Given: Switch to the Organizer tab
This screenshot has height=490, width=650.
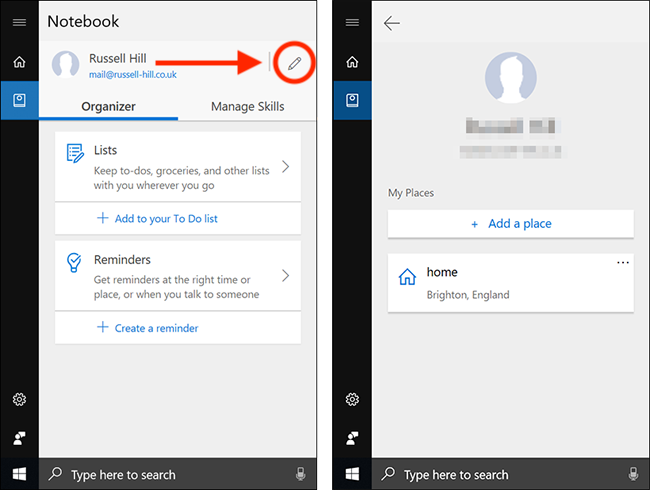Looking at the screenshot, I should click(x=109, y=107).
